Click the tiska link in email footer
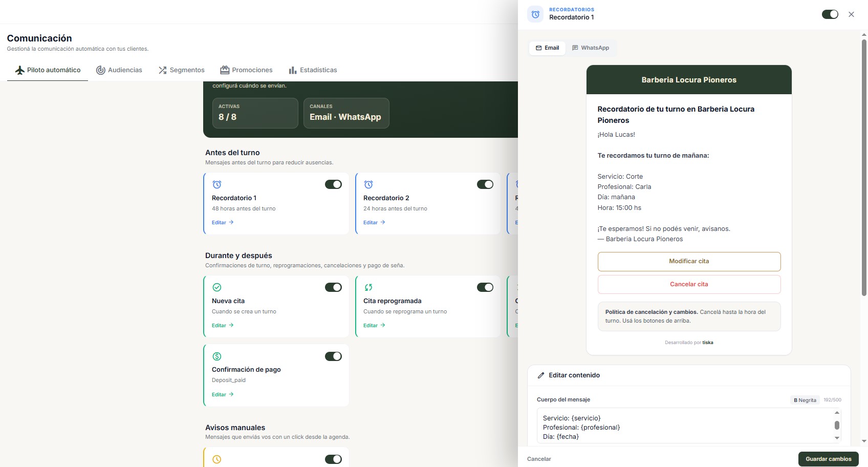This screenshot has height=467, width=868. (708, 343)
